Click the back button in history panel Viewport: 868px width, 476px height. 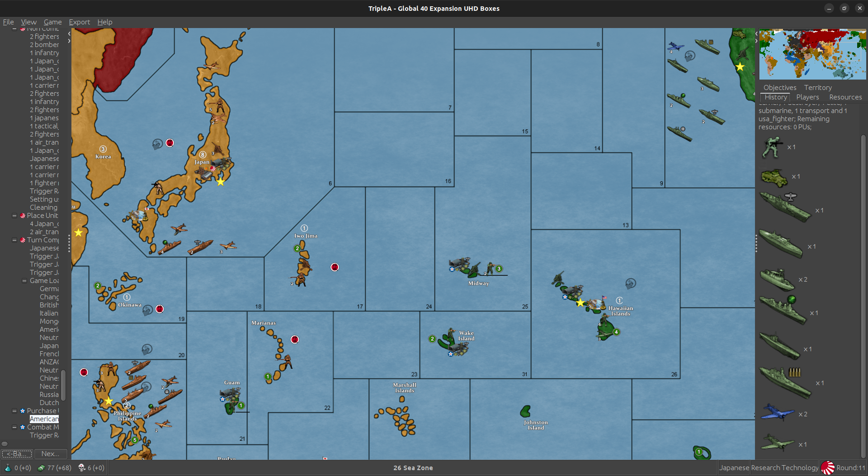point(17,453)
